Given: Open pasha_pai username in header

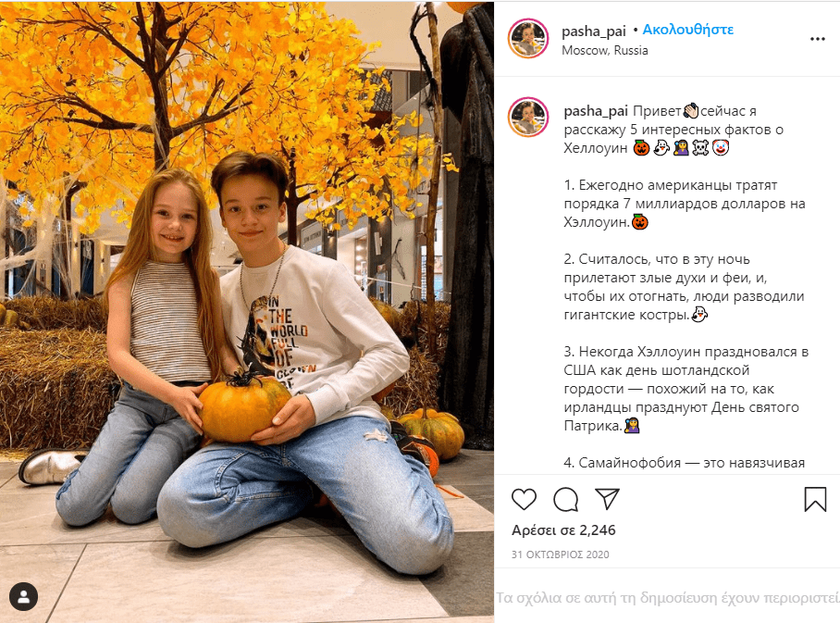Looking at the screenshot, I should tap(594, 31).
